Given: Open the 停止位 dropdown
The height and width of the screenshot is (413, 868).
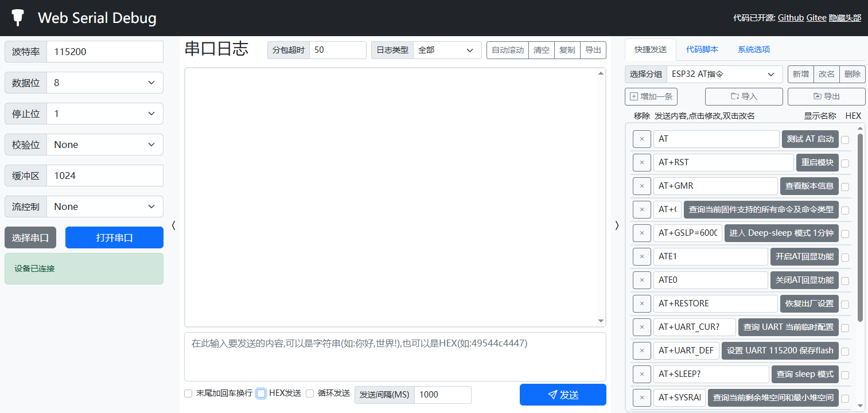Looking at the screenshot, I should [x=105, y=114].
